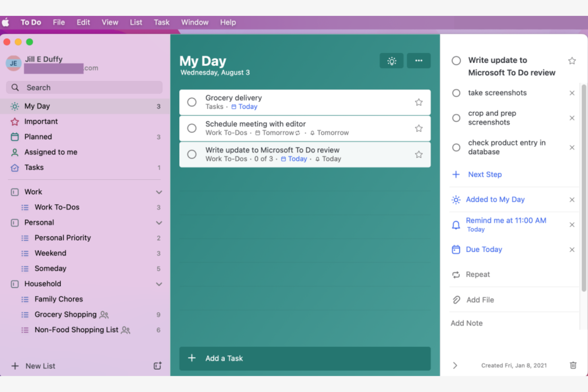
Task: Click the plus icon beside Next Step
Action: coord(456,174)
